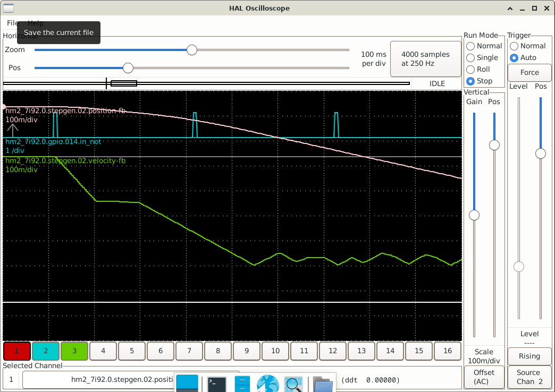Viewport: 555px width, 392px height.
Task: Click the window menu icon in title bar
Action: pyautogui.click(x=9, y=8)
